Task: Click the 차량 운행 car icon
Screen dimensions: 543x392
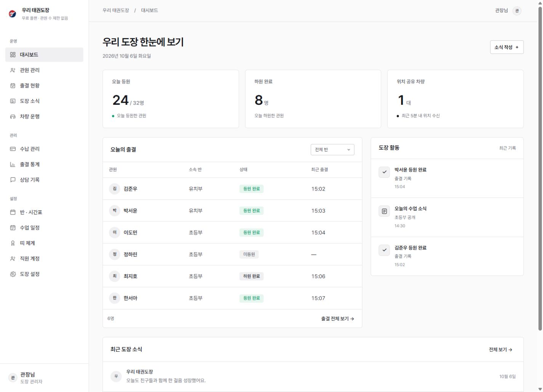Action: click(x=13, y=117)
